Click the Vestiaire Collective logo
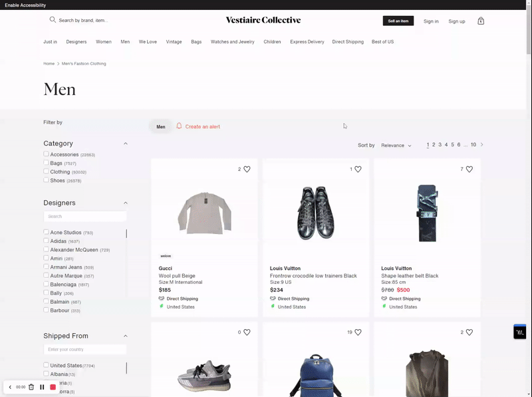 coord(263,20)
